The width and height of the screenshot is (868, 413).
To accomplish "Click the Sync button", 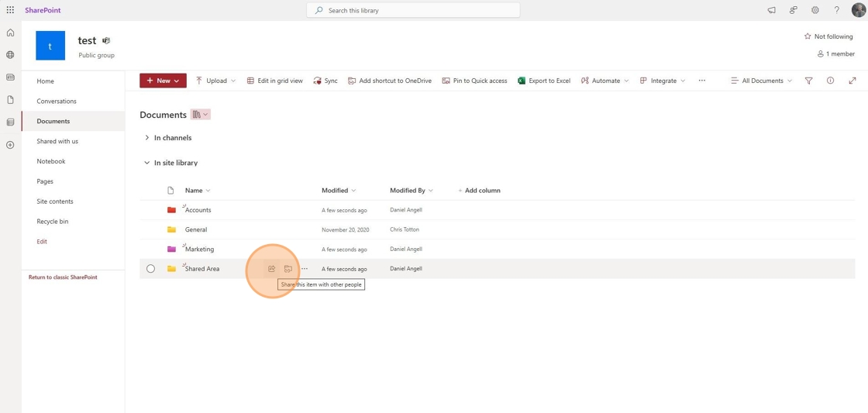I will pyautogui.click(x=325, y=81).
